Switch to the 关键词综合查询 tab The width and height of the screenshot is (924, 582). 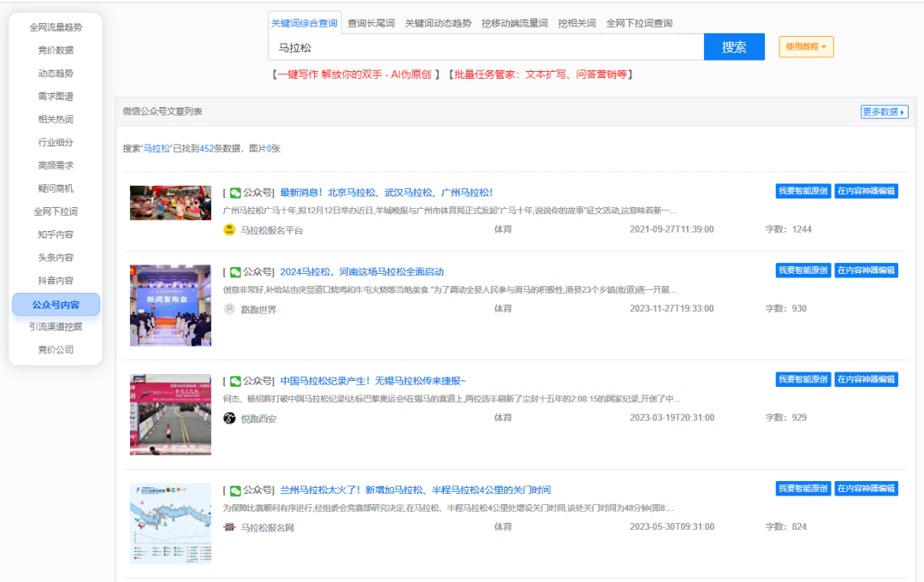point(304,23)
